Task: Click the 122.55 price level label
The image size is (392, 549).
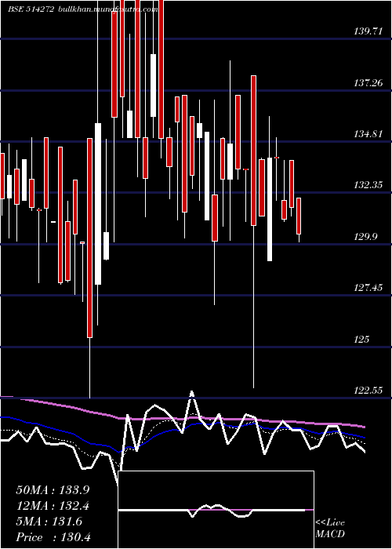Action: (x=368, y=391)
